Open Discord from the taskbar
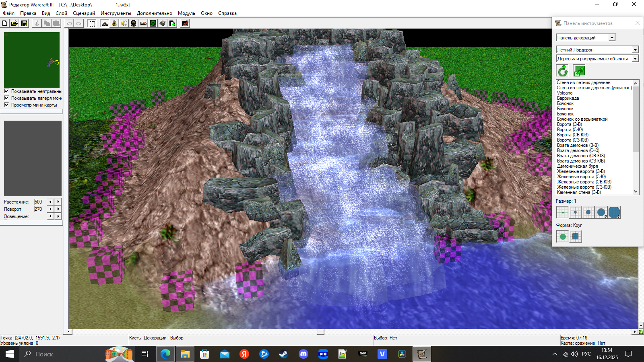The image size is (644, 362). tap(303, 354)
